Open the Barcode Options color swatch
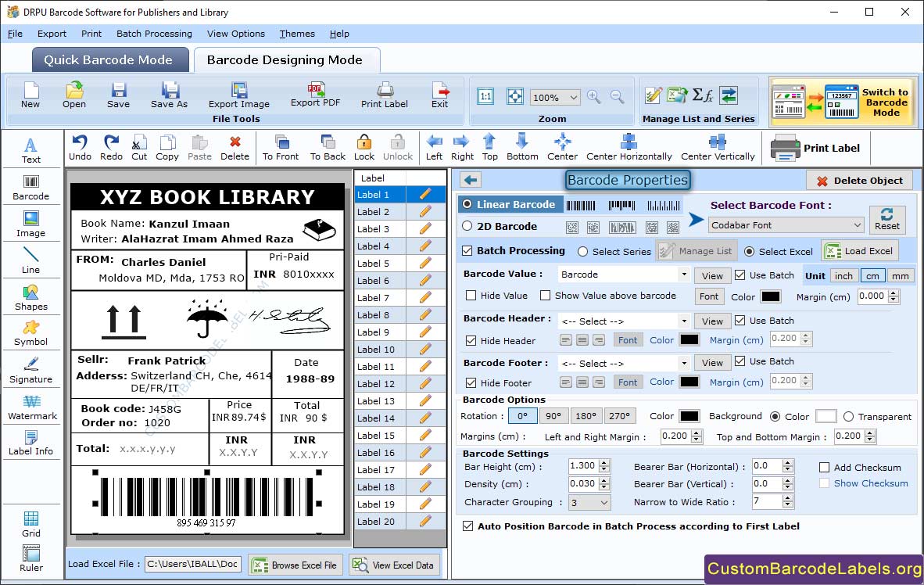The height and width of the screenshot is (585, 924). [x=689, y=416]
